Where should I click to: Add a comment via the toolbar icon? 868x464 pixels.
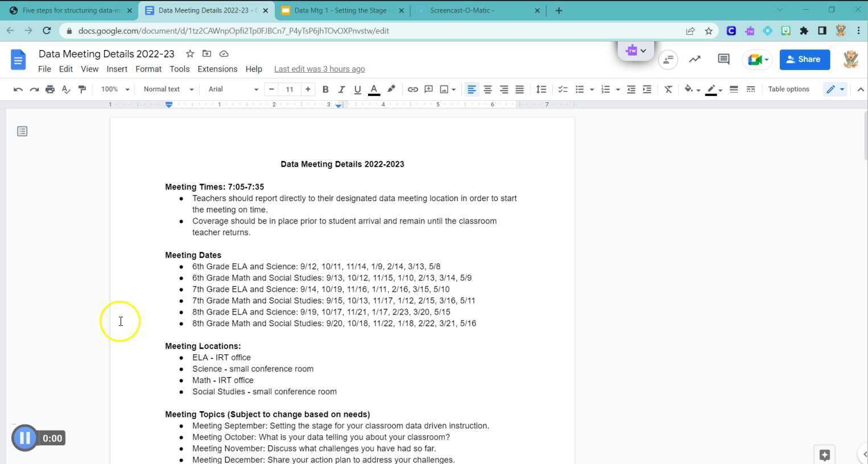[428, 89]
